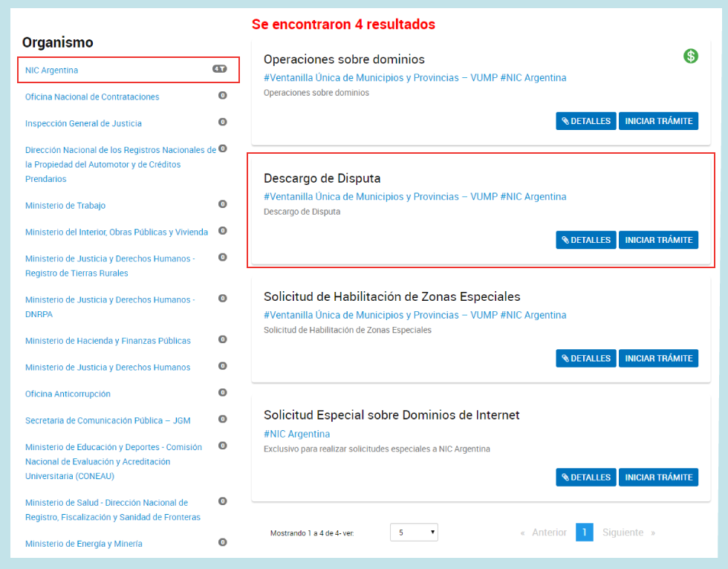Click the green dollar sign icon
The width and height of the screenshot is (728, 569).
[691, 56]
